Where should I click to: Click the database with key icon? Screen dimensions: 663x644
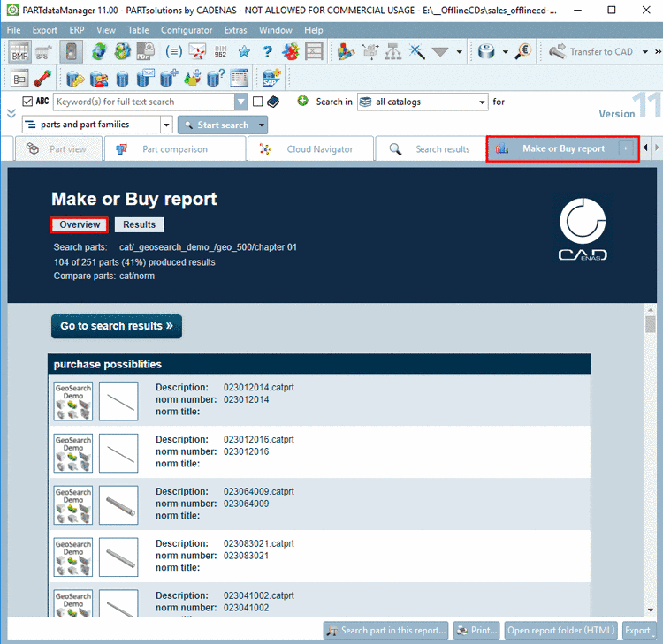(76, 79)
